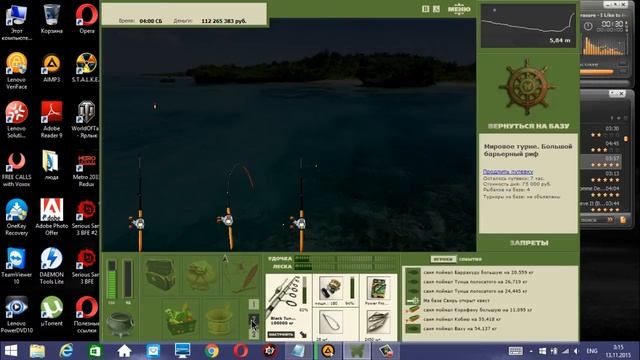Open the люди desktop folder

(x=51, y=165)
